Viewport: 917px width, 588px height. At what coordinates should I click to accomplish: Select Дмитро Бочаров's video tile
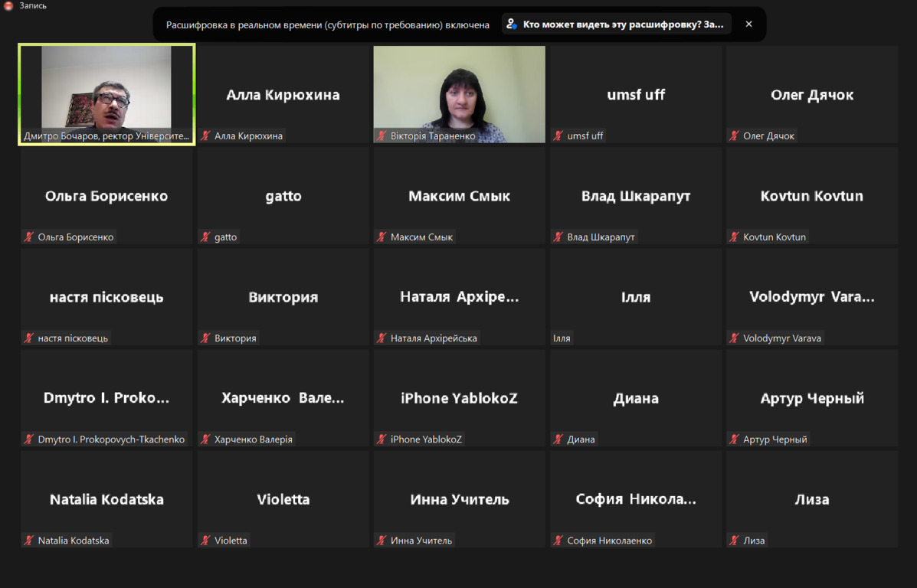[x=106, y=94]
